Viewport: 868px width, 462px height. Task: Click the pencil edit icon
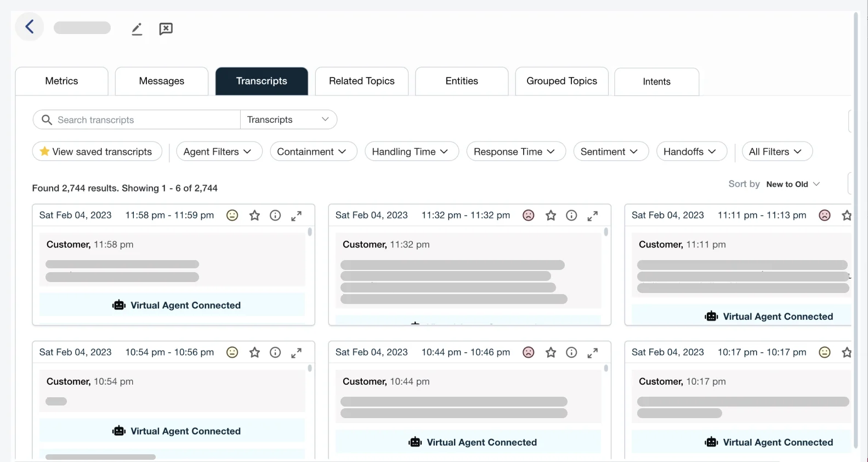tap(137, 29)
